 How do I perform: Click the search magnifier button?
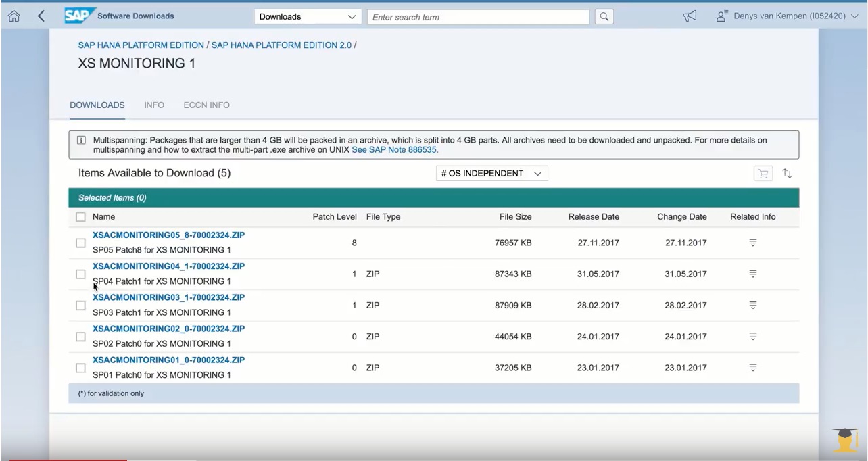coord(604,17)
